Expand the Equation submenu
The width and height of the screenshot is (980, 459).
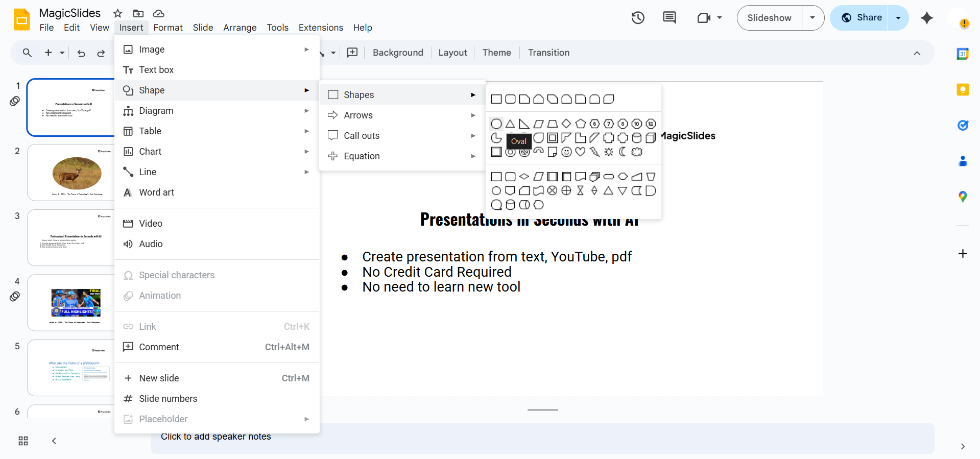pos(402,156)
